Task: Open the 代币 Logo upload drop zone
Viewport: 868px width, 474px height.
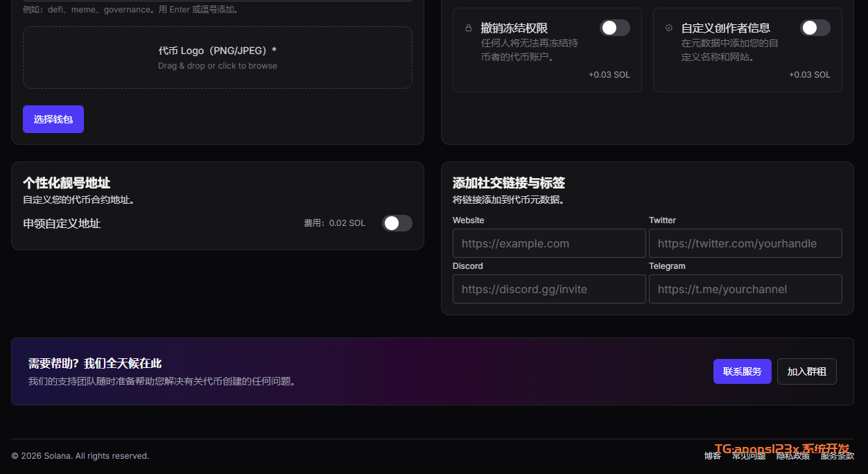Action: point(218,58)
